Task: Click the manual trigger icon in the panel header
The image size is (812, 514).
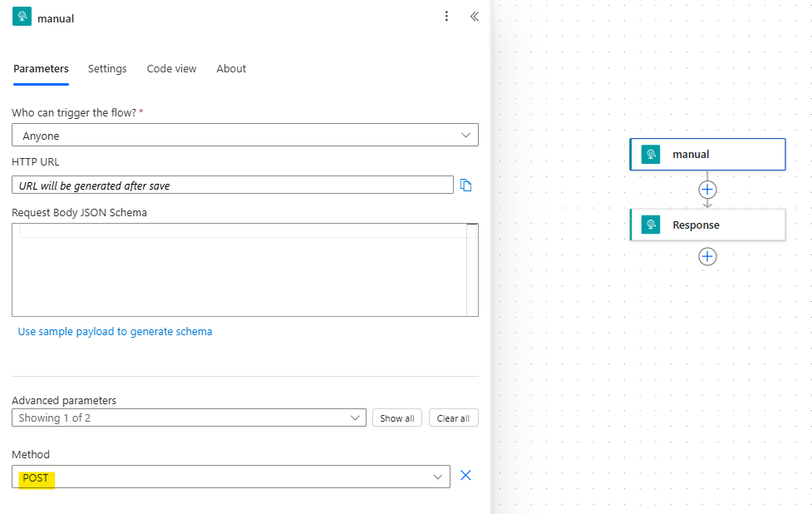Action: [21, 16]
